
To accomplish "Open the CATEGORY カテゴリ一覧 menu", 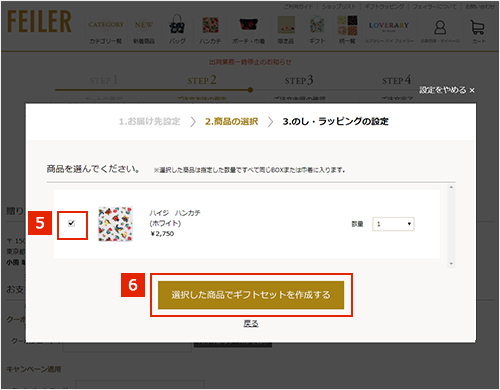I will 106,32.
